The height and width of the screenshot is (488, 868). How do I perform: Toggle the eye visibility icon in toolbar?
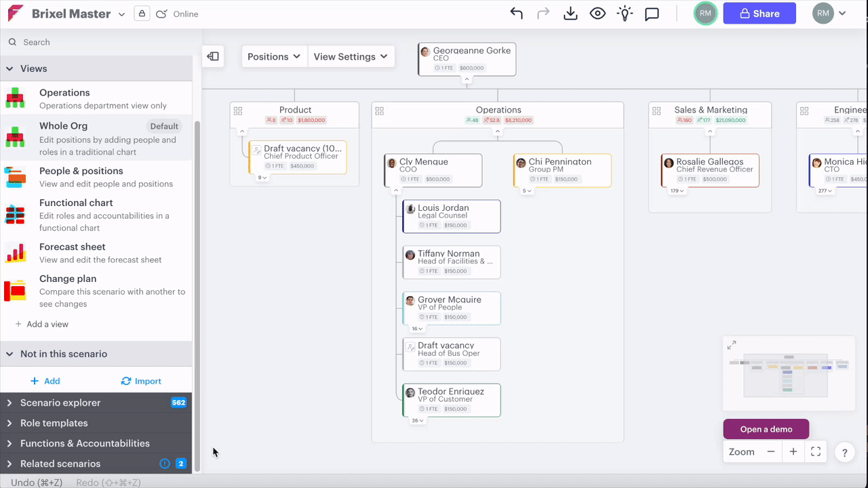[597, 14]
